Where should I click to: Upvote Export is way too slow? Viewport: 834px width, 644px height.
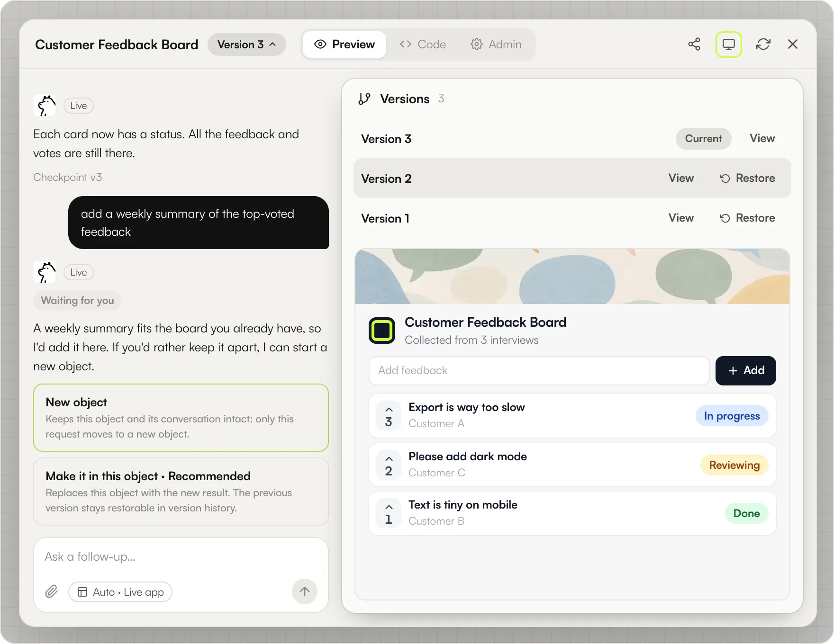[x=389, y=415]
